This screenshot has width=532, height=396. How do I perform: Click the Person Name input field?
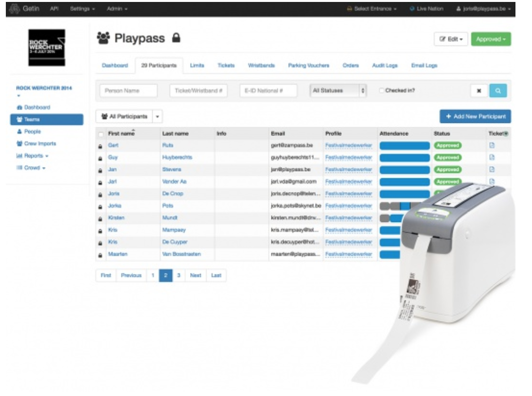[x=128, y=90]
